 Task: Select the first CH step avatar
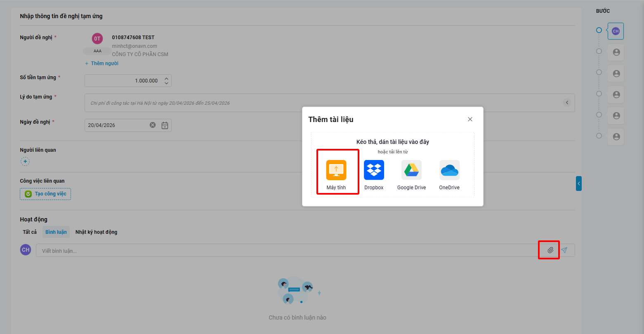[616, 31]
